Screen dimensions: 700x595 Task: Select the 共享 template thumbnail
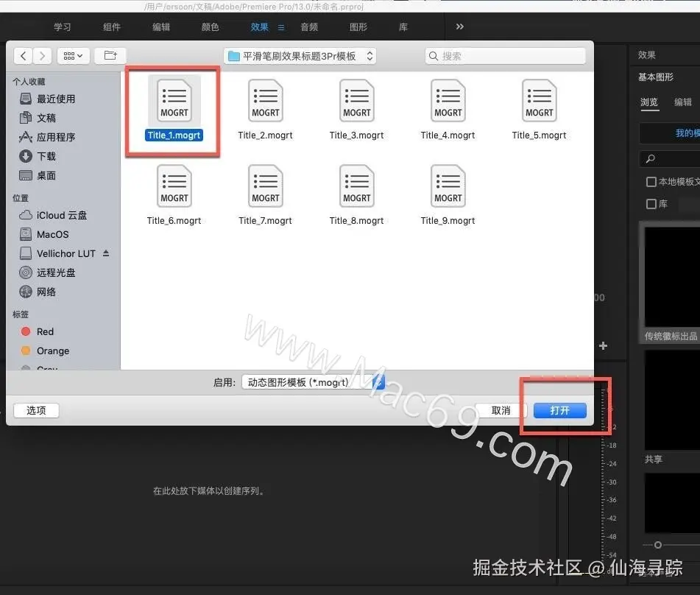[672, 400]
